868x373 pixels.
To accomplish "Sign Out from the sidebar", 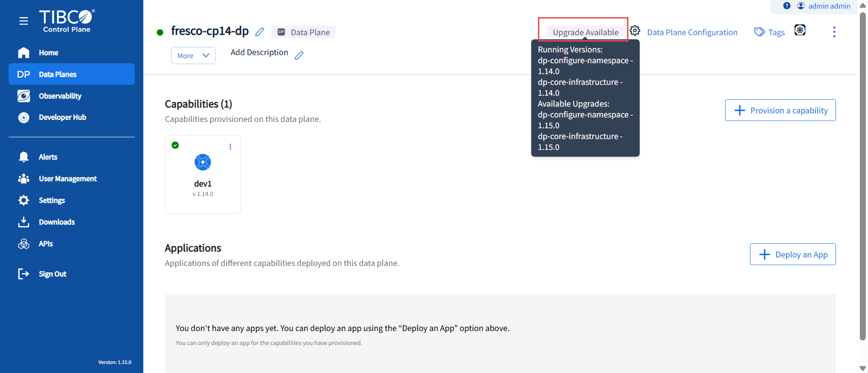I will pyautogui.click(x=71, y=274).
